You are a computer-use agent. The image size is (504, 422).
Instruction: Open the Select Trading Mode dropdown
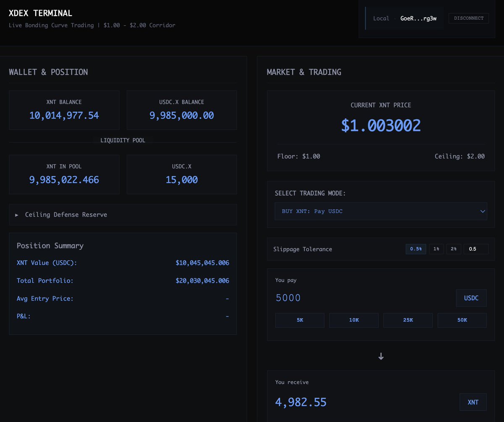click(381, 211)
